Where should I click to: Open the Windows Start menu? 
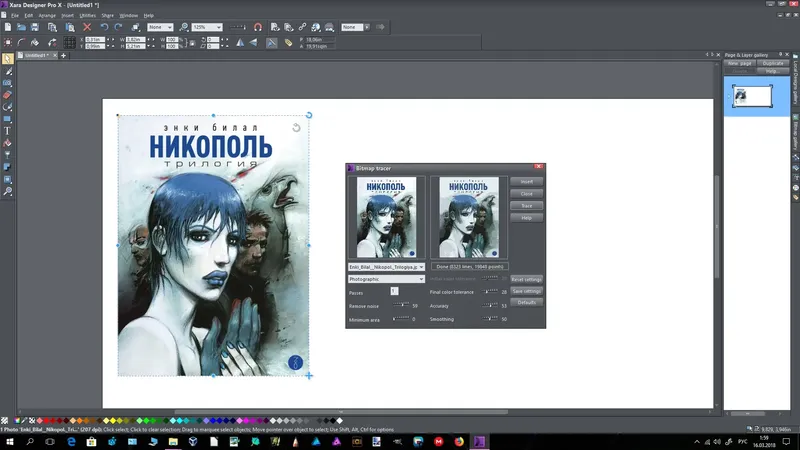8,441
